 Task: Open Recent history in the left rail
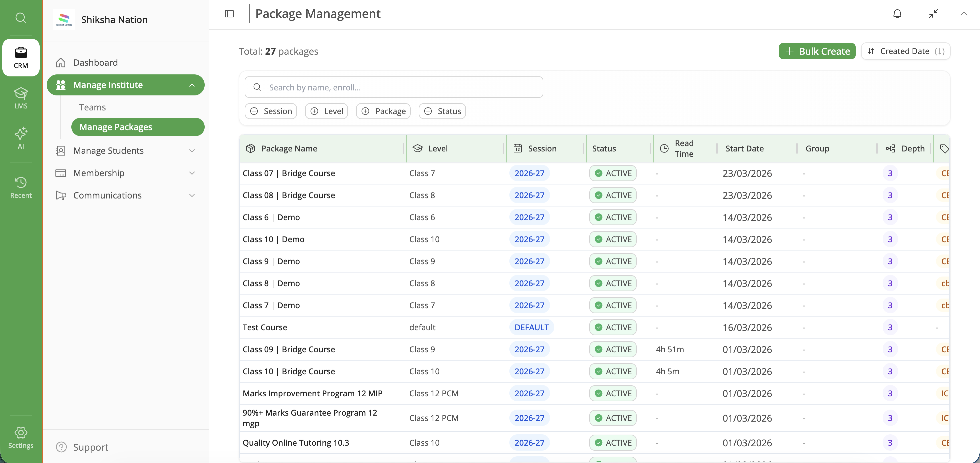21,187
